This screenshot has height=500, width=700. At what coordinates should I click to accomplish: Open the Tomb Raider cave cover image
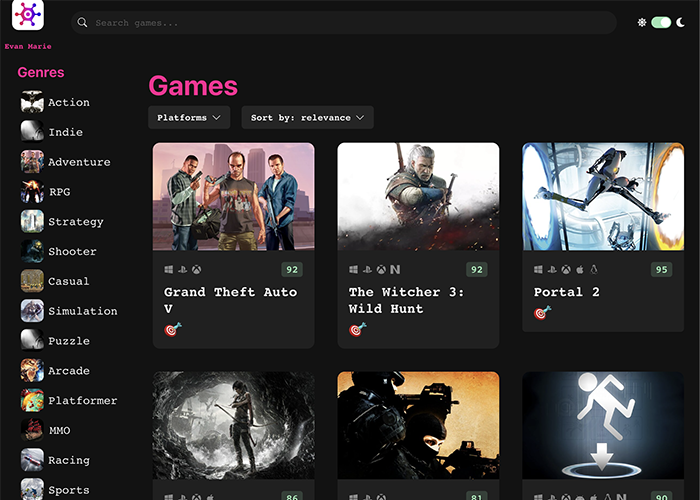coord(233,425)
